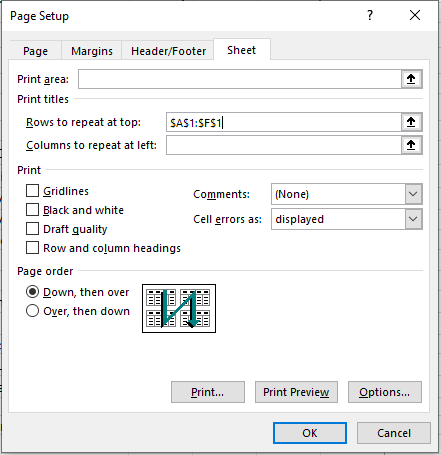This screenshot has width=441, height=455.
Task: Enable the Gridlines checkbox
Action: click(x=32, y=191)
